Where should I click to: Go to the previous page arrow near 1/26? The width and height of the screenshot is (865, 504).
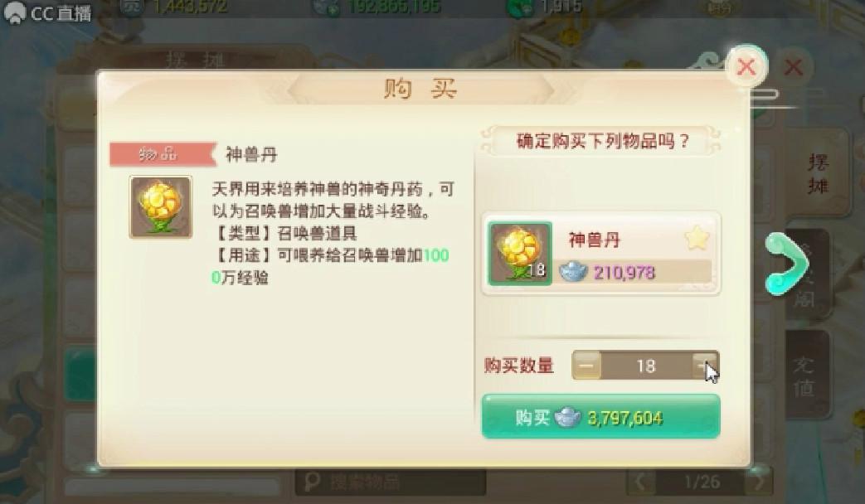click(x=640, y=482)
